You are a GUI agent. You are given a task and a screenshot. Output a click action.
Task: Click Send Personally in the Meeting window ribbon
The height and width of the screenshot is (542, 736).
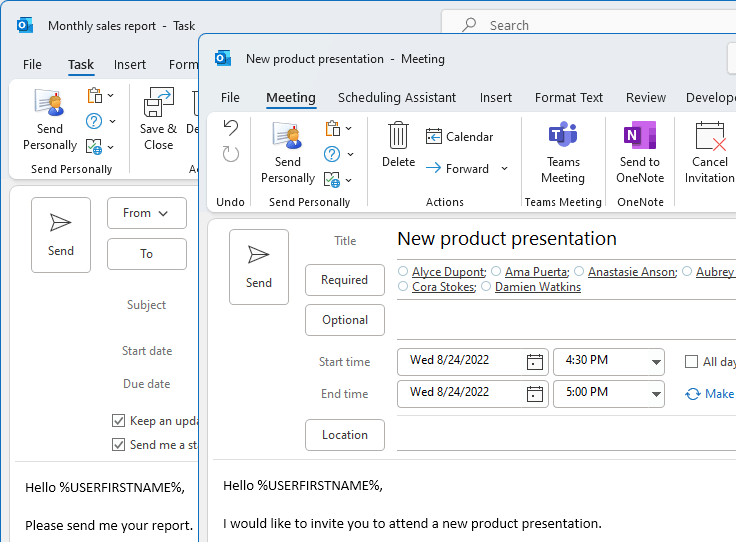tap(288, 153)
